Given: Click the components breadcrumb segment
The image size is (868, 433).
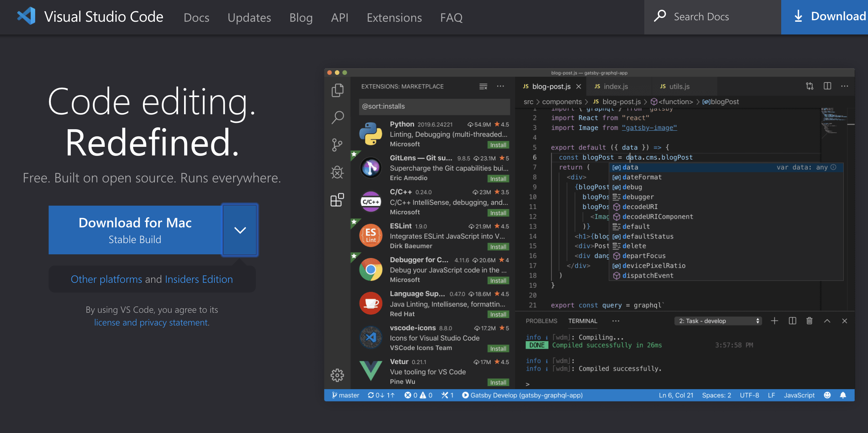Looking at the screenshot, I should click(562, 102).
